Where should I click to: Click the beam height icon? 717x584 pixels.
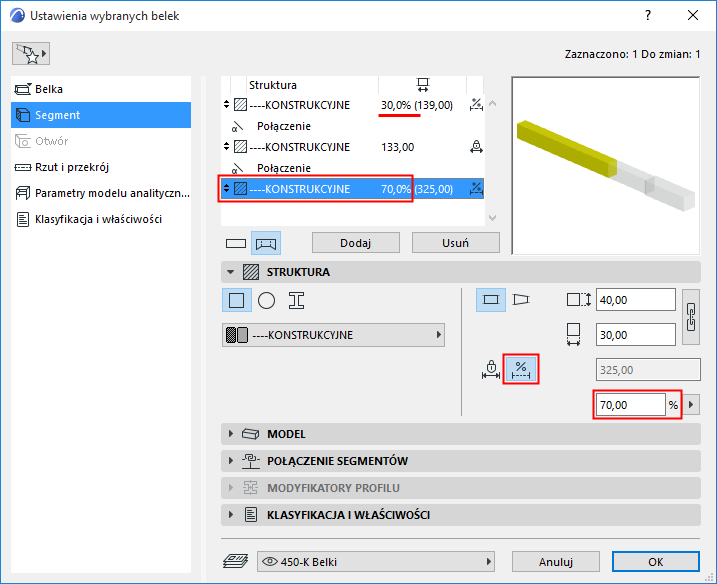578,300
